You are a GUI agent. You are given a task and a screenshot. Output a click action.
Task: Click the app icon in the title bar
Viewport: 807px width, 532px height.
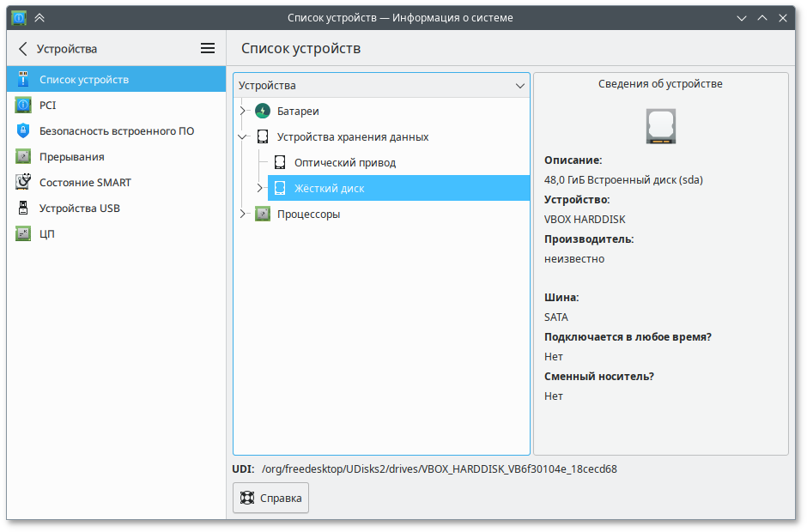[18, 17]
